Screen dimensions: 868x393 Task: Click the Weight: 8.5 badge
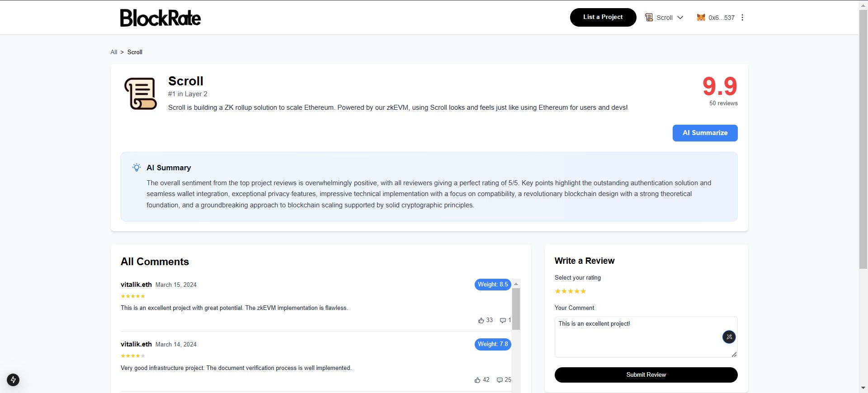coord(493,285)
